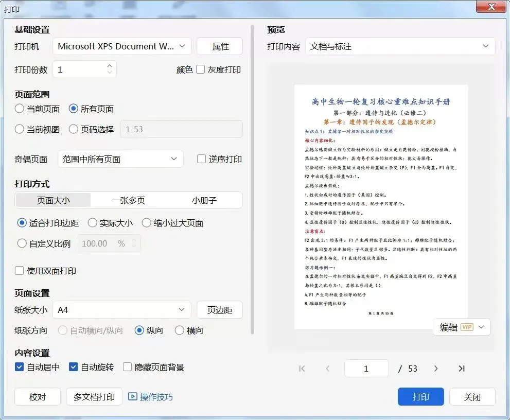Click the page number field in preview
Screen dimensions: 510x420
tap(366, 369)
